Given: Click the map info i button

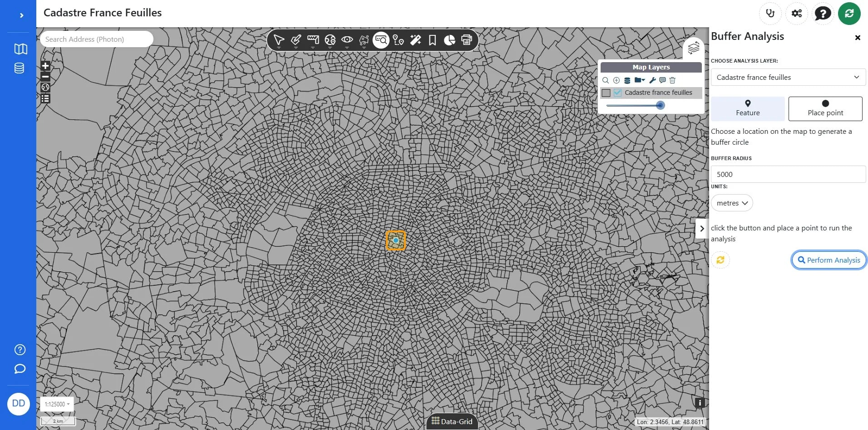Looking at the screenshot, I should pos(700,403).
